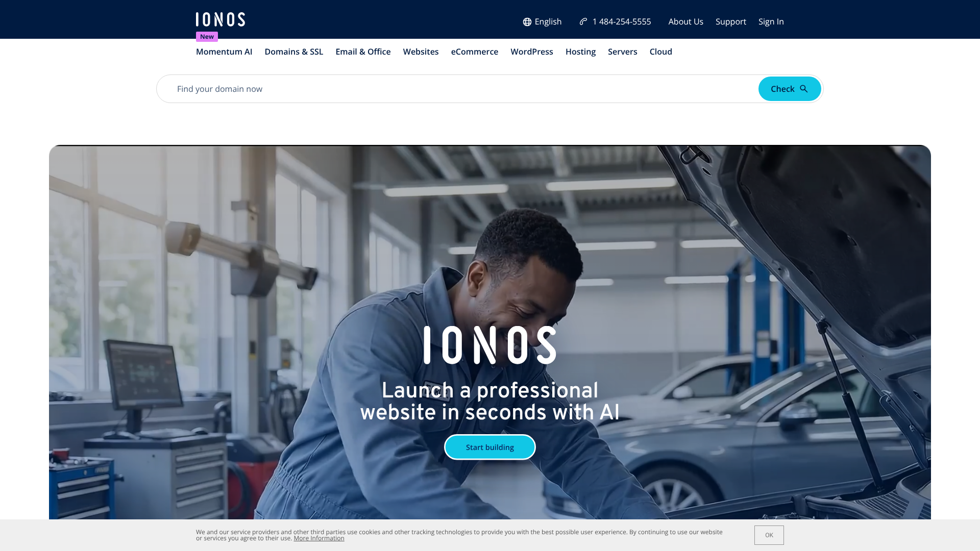Screen dimensions: 980x551
Task: Open the Hosting navigation menu
Action: [x=580, y=52]
